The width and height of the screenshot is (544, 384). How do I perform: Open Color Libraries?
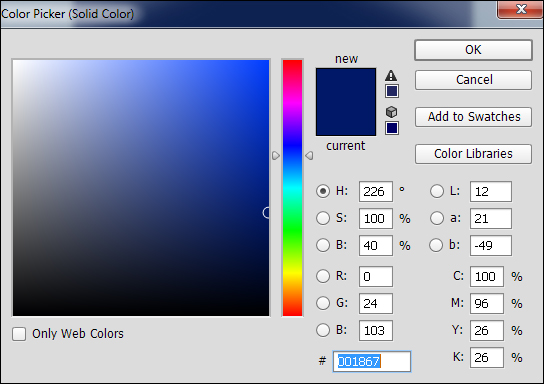point(473,154)
